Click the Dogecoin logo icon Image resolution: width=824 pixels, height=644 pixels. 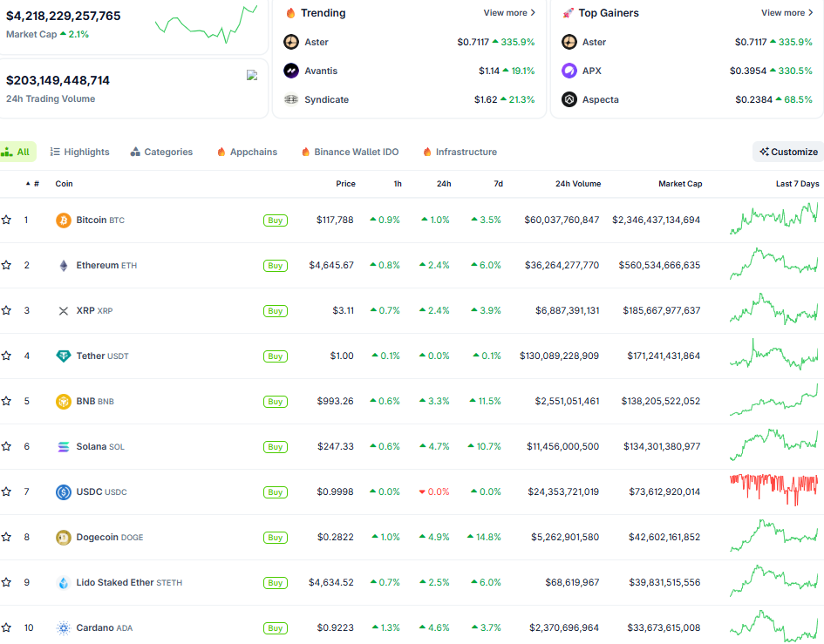tap(63, 537)
